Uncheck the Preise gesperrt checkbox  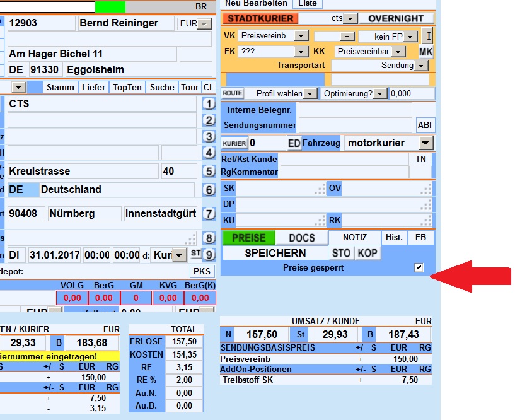click(419, 267)
